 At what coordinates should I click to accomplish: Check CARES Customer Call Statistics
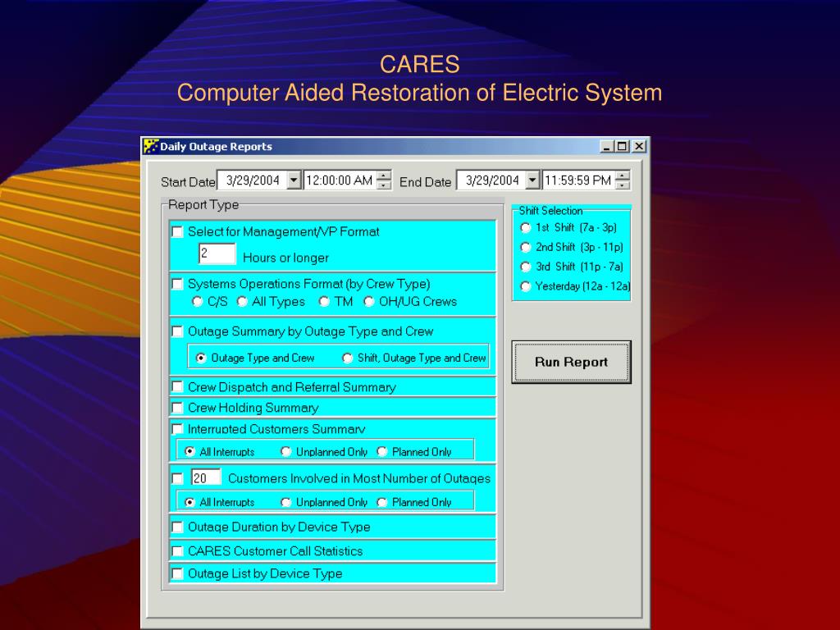(x=177, y=550)
